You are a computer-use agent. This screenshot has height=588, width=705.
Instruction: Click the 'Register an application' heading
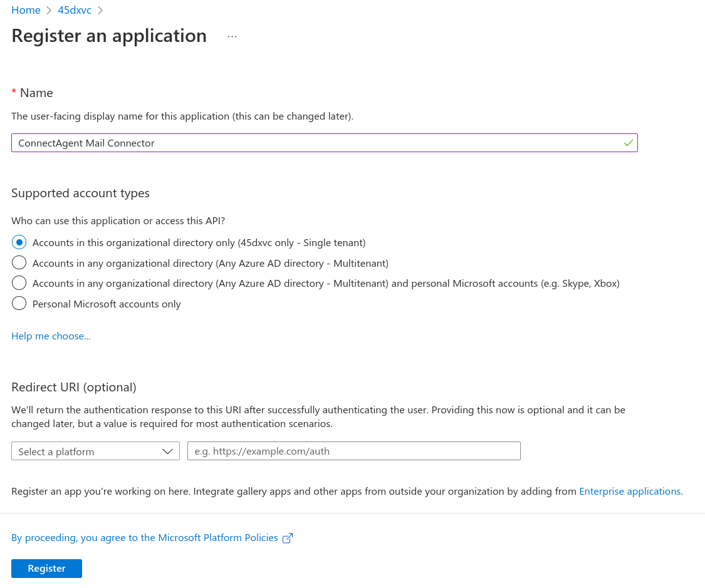[109, 36]
